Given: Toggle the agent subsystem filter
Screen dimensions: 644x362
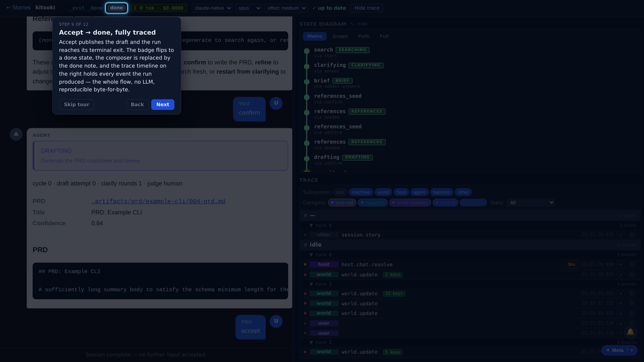Looking at the screenshot, I should (419, 192).
